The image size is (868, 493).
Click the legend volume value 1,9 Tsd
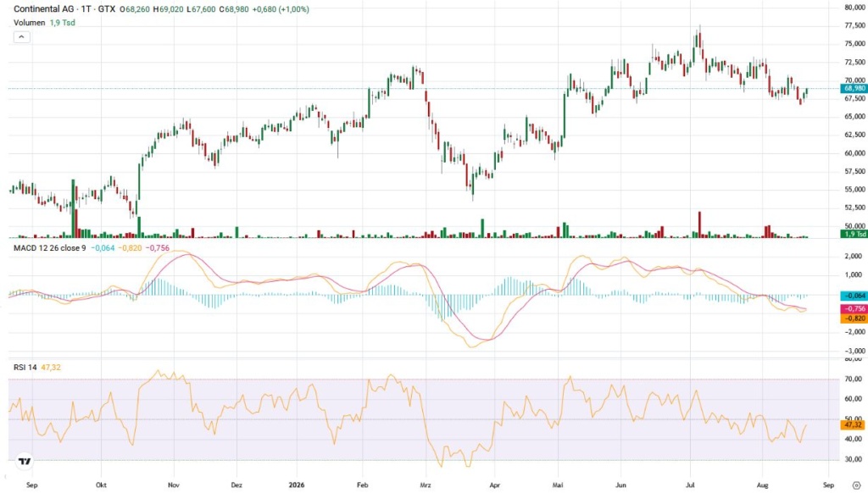(x=63, y=23)
